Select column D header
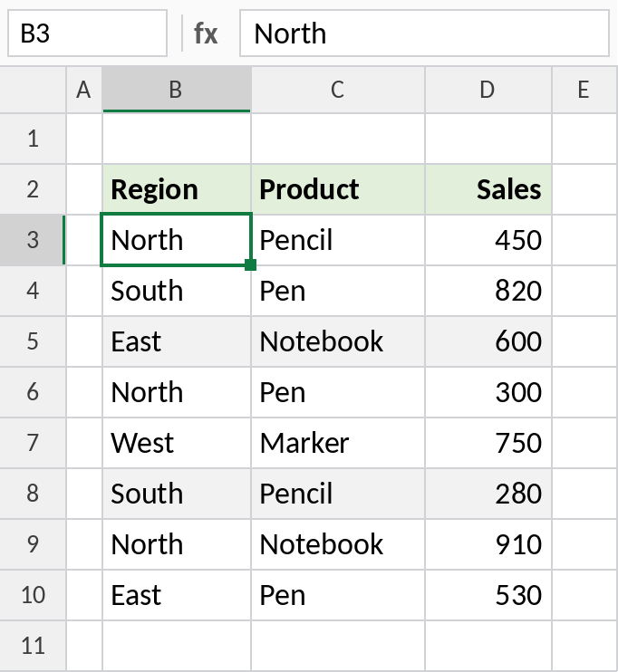 click(x=488, y=90)
